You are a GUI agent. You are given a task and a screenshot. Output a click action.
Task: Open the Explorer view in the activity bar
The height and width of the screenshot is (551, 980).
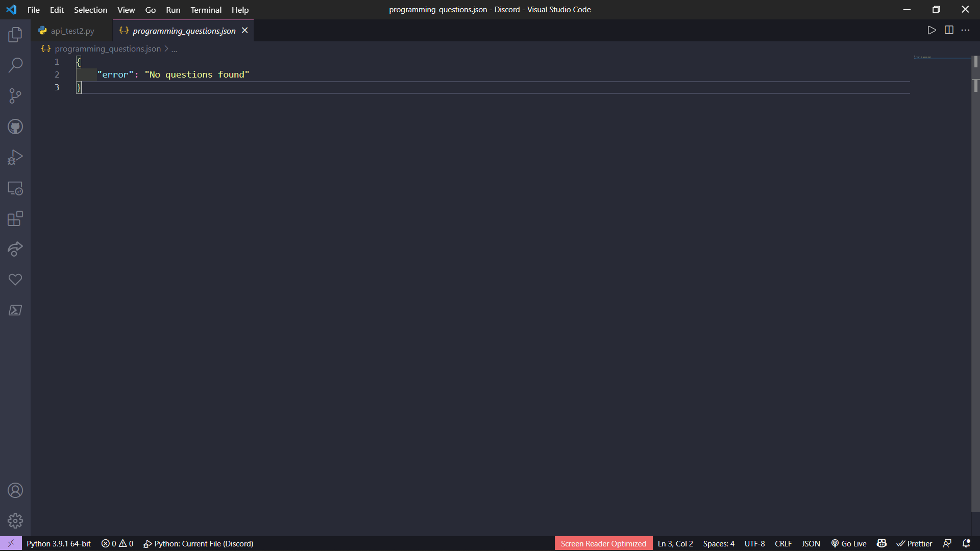pos(15,35)
